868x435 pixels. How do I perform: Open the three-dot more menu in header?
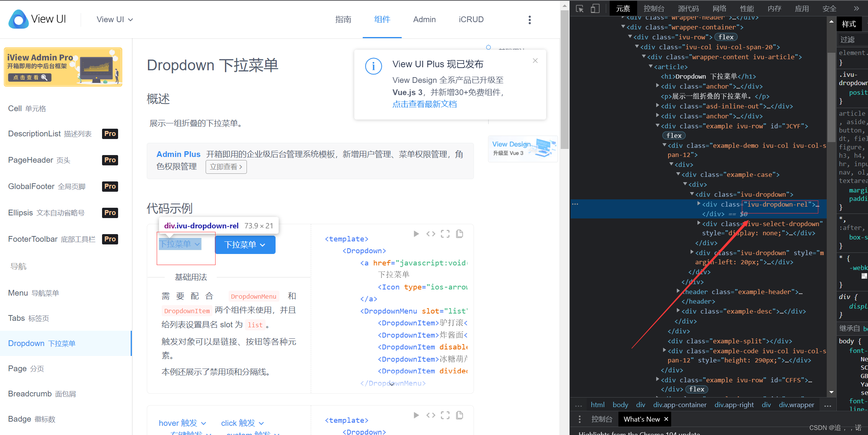[x=529, y=20]
